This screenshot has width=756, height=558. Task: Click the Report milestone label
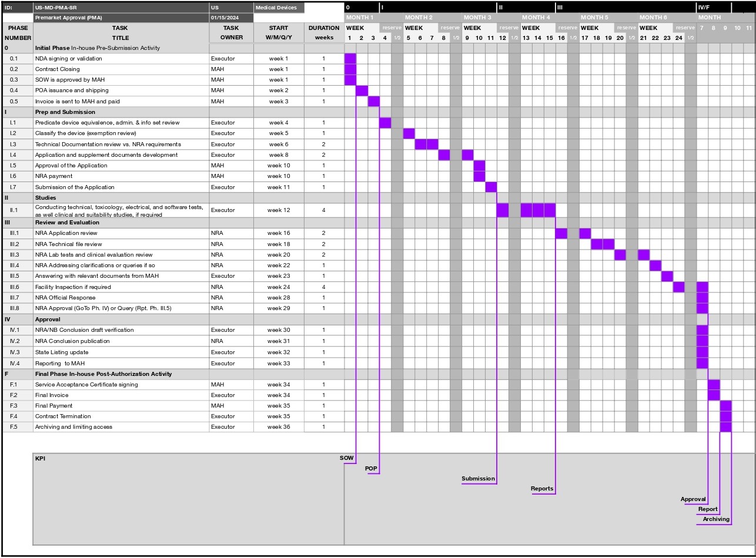[x=707, y=509]
